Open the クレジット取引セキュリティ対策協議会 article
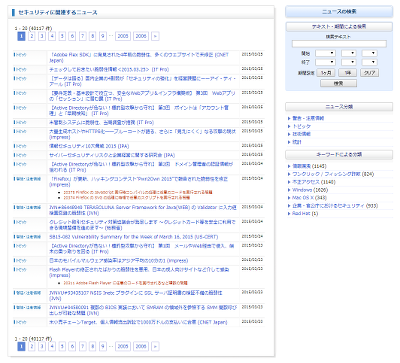The height and width of the screenshot is (363, 400). click(142, 225)
